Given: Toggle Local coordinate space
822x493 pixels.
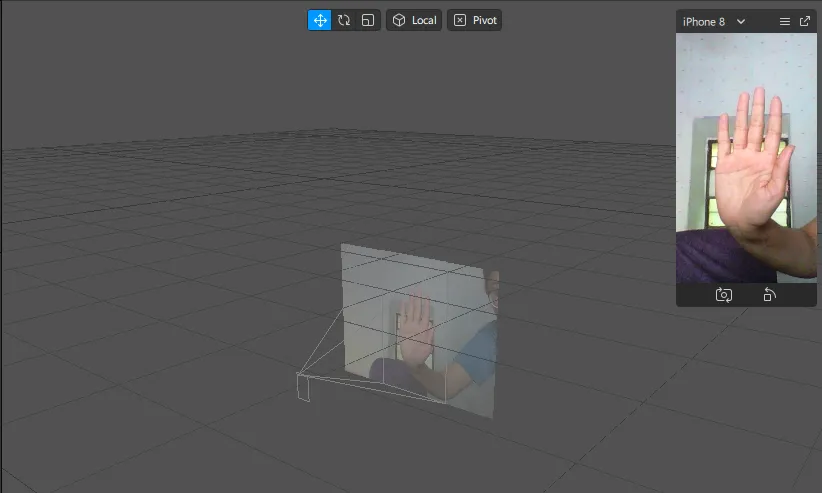Looking at the screenshot, I should click(414, 20).
